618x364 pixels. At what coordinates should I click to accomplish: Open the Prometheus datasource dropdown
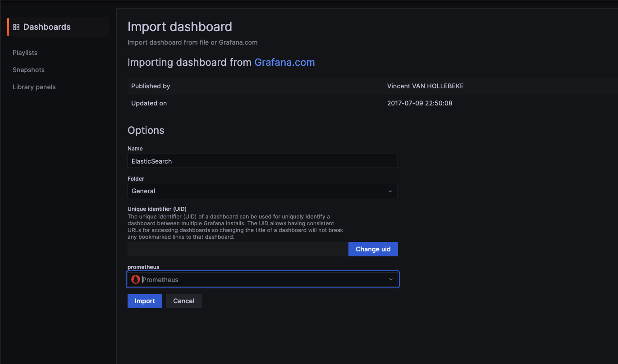tap(263, 279)
